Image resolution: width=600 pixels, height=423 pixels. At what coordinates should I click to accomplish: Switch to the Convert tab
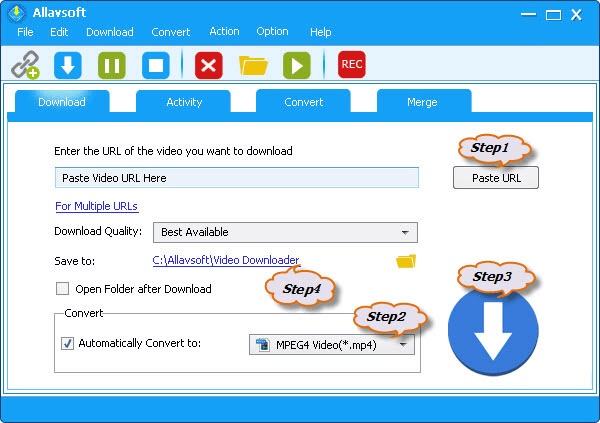(303, 102)
